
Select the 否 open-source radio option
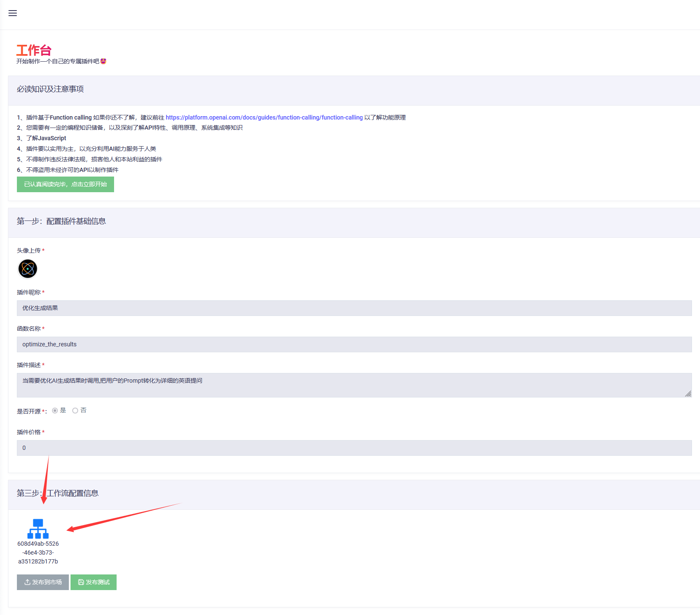click(75, 411)
